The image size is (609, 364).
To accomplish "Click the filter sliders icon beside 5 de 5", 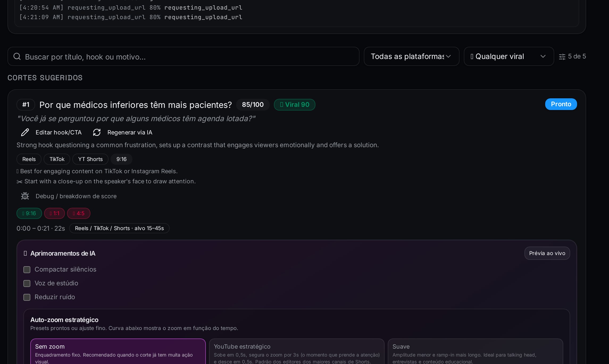I will coord(562,57).
